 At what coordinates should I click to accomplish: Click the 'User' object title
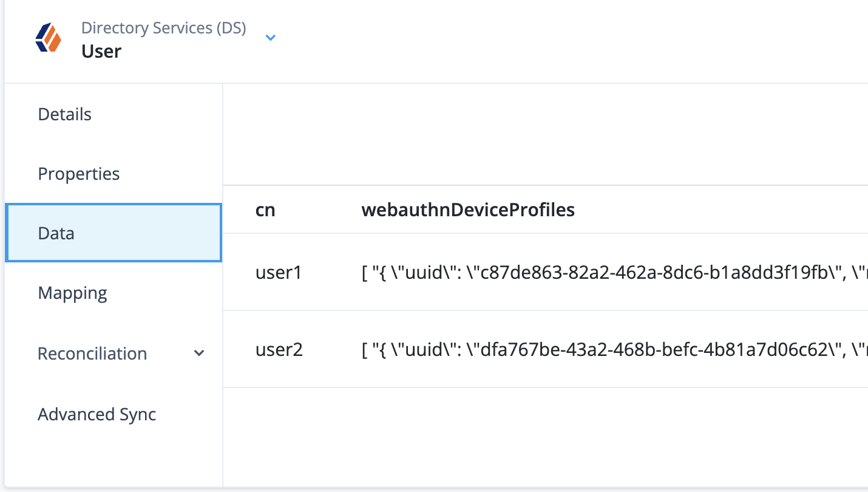(101, 51)
